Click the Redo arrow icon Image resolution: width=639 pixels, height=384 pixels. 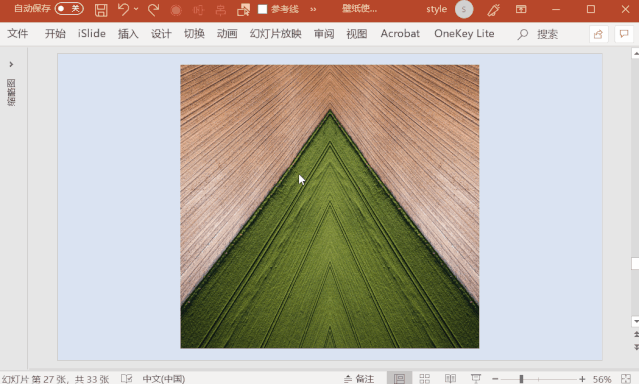[x=153, y=10]
